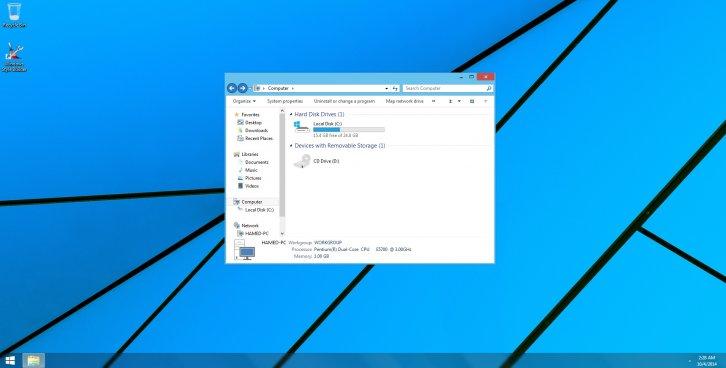Click the refresh icon next to address bar
Image resolution: width=726 pixels, height=368 pixels.
[395, 88]
